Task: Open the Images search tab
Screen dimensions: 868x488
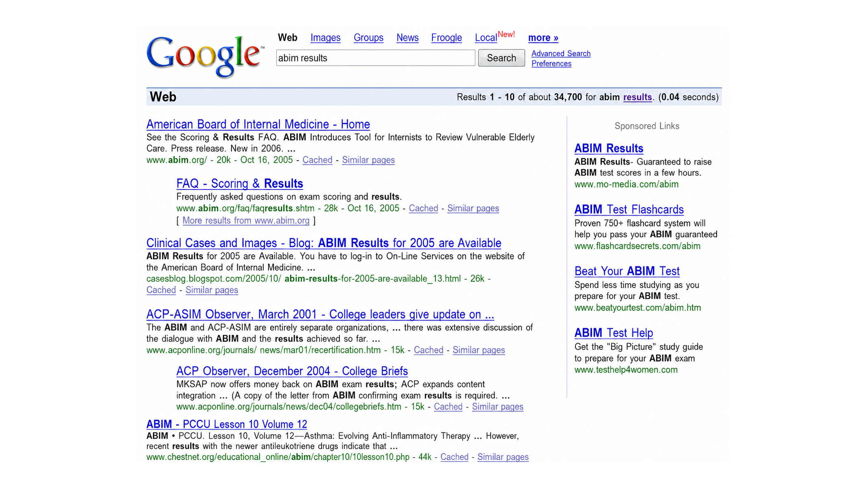Action: (325, 38)
